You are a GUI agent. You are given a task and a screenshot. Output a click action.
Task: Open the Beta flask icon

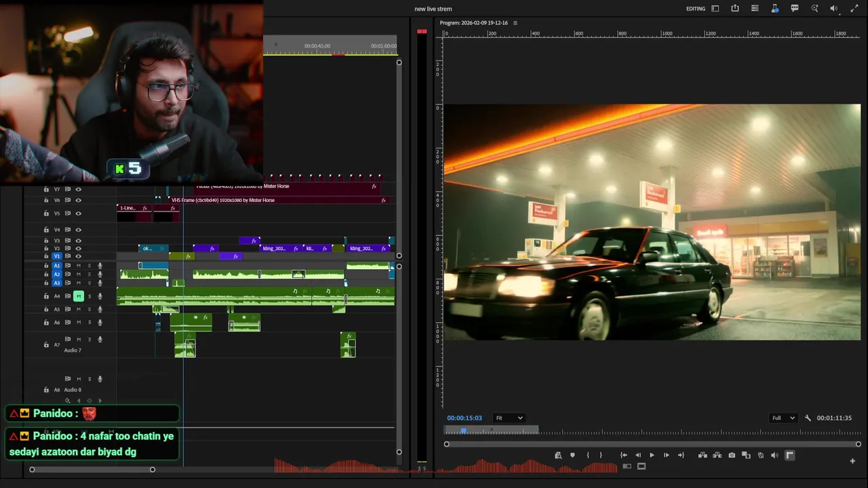[775, 9]
